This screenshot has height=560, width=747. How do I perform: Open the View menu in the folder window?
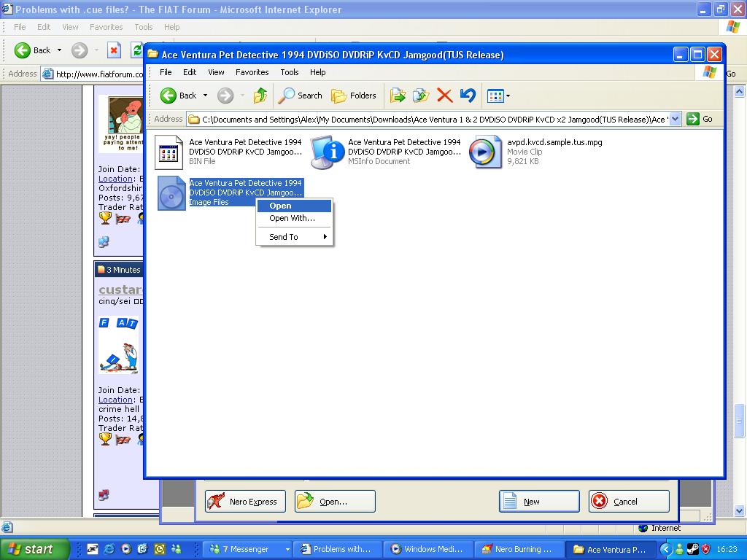click(x=216, y=72)
